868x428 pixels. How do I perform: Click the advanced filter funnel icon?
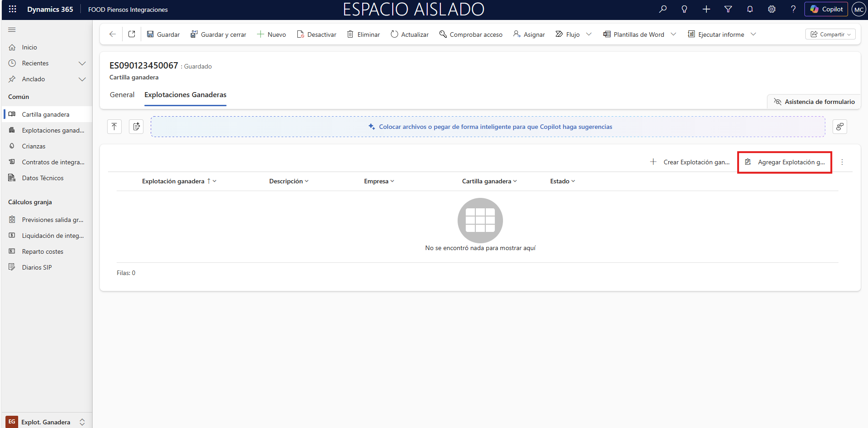click(728, 9)
